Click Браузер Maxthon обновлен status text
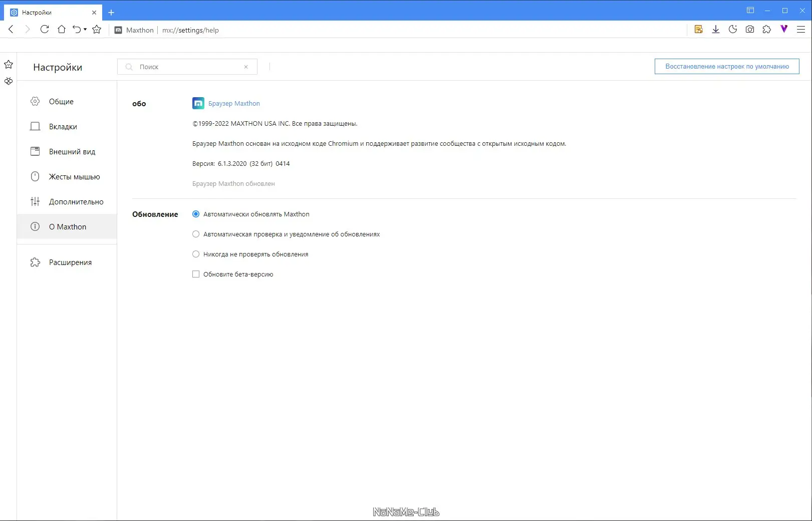Viewport: 812px width, 521px height. pos(233,183)
